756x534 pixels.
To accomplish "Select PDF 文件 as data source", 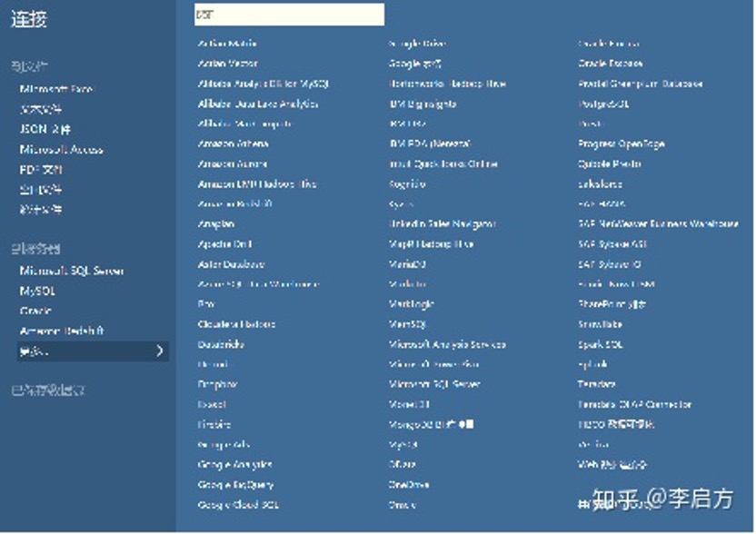I will tap(41, 170).
